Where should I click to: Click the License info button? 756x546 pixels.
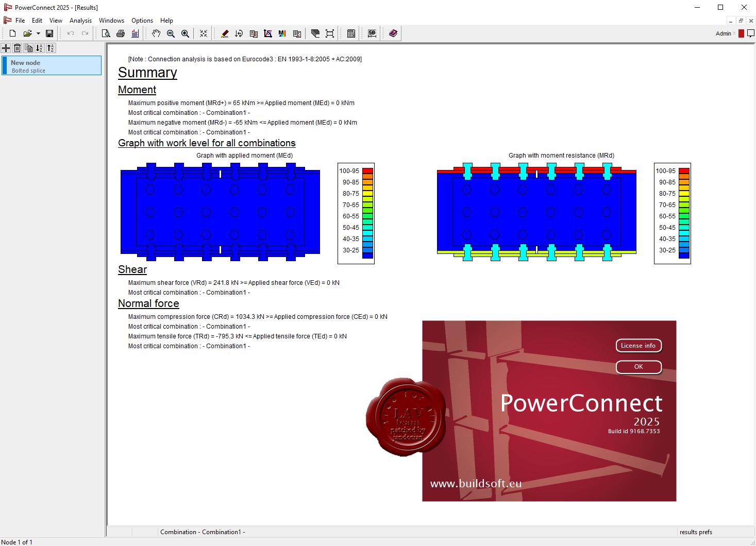(x=639, y=346)
